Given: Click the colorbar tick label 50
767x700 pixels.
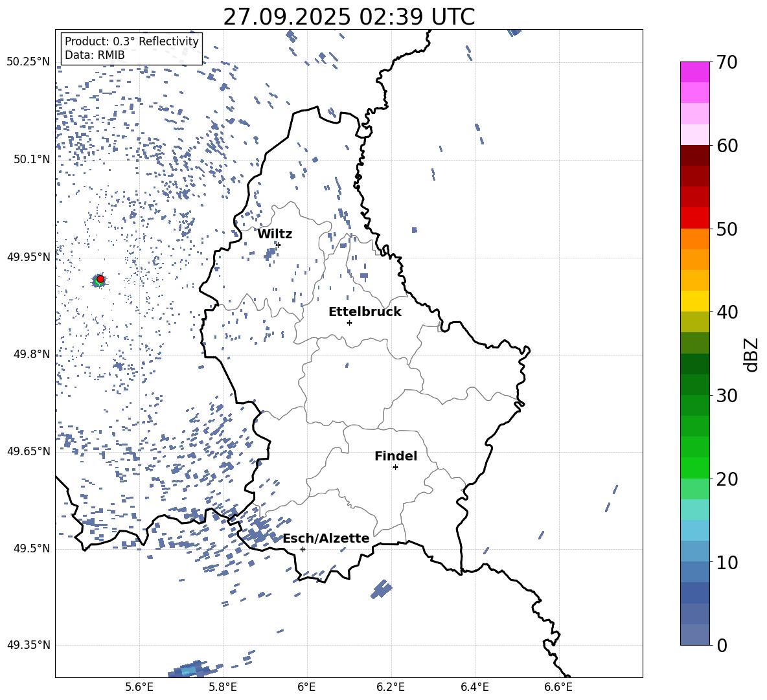Looking at the screenshot, I should 727,229.
